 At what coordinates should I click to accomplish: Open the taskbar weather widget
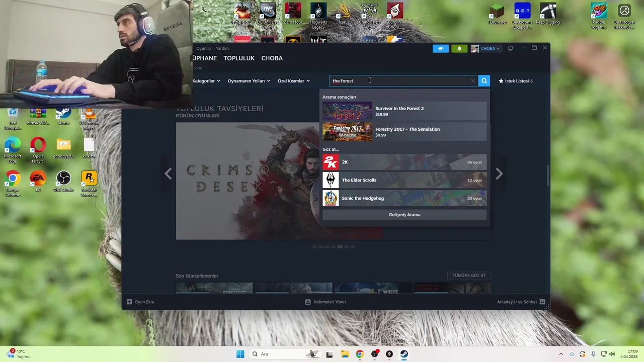click(x=19, y=354)
